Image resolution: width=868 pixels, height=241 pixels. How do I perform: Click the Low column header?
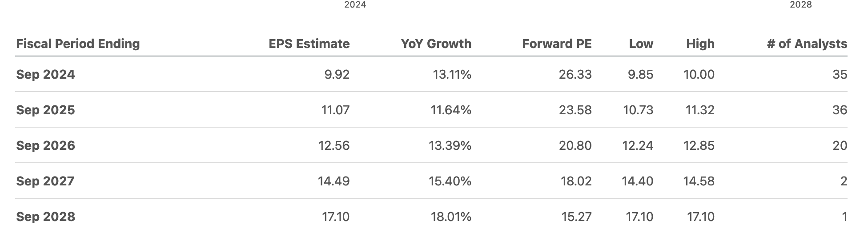[641, 44]
